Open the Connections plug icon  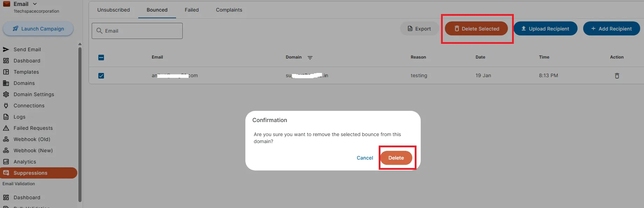tap(6, 106)
